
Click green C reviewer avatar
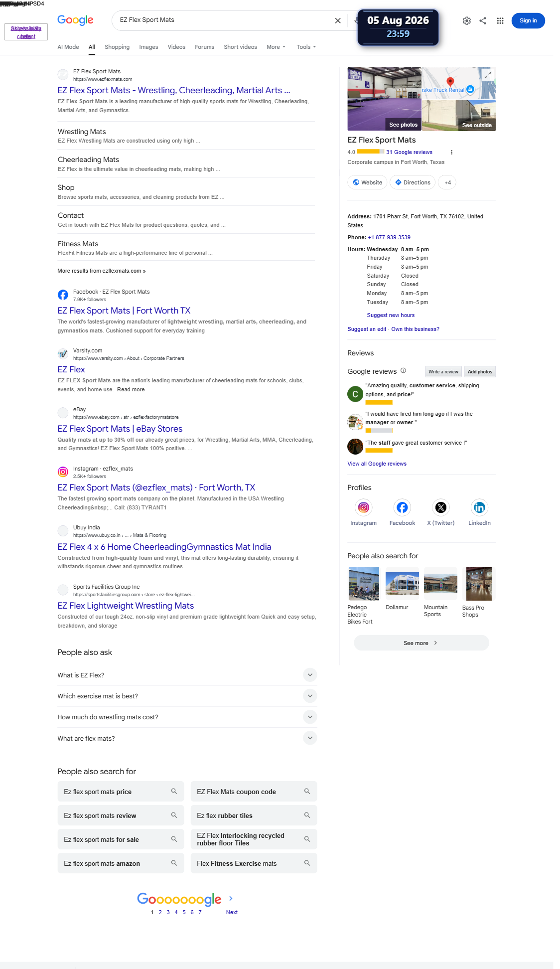coord(355,394)
